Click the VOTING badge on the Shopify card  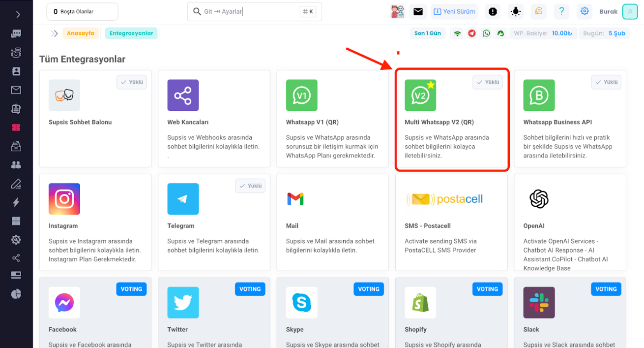pos(488,289)
